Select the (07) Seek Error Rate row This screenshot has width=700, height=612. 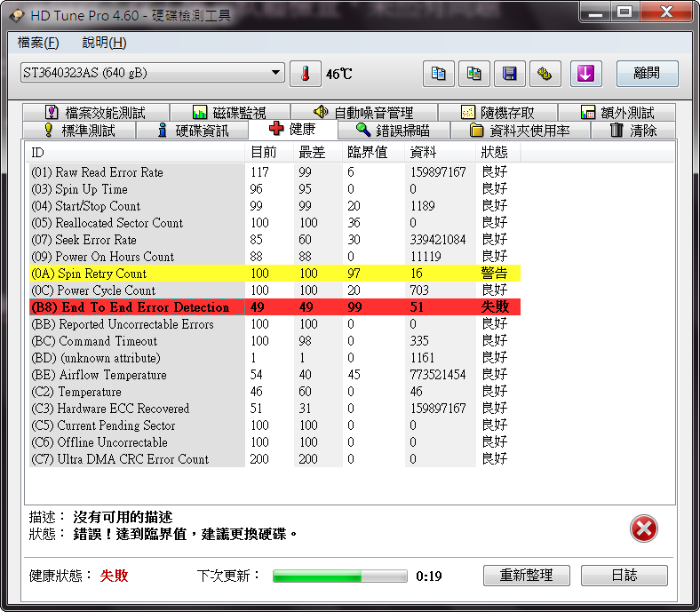(275, 239)
